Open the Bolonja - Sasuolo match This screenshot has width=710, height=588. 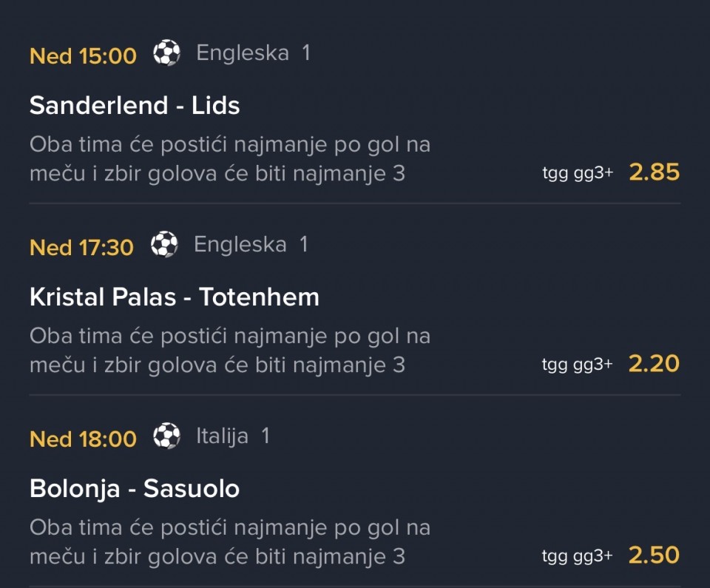click(135, 489)
